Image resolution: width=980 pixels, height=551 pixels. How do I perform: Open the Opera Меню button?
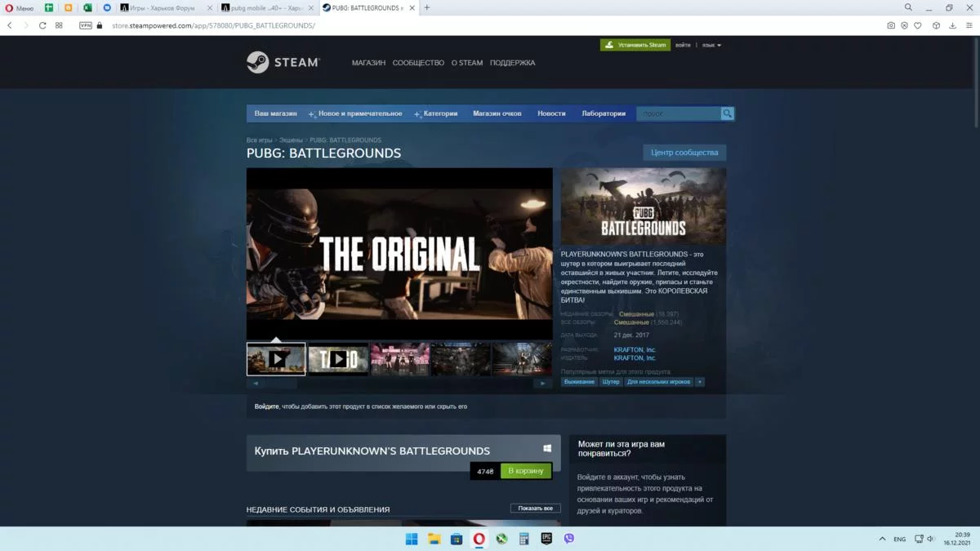click(x=20, y=7)
